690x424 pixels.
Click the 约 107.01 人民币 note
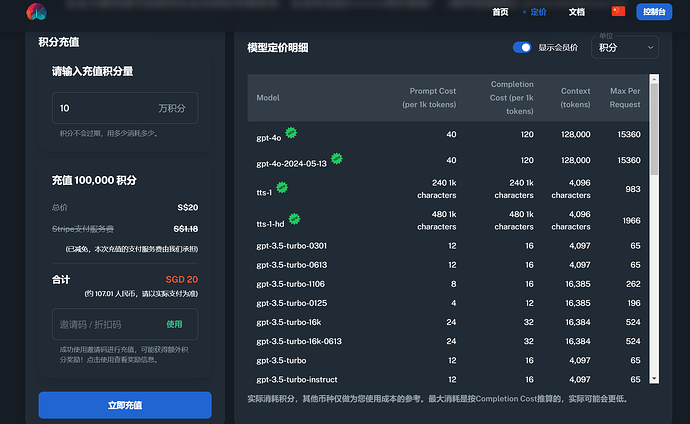(x=141, y=293)
